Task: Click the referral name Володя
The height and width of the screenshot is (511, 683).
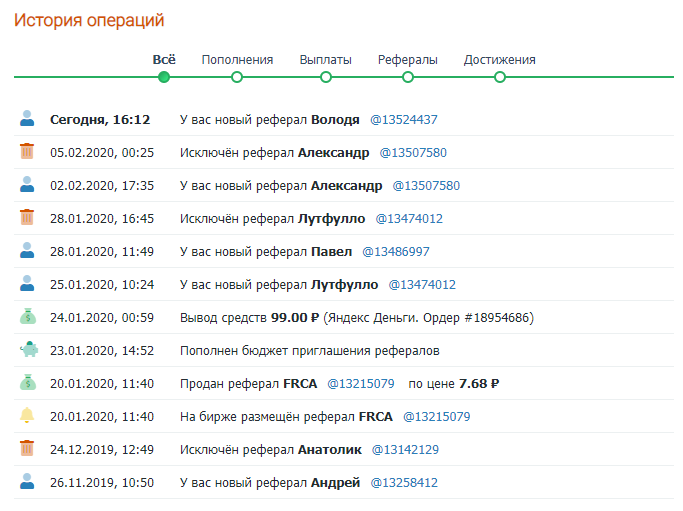Action: point(335,119)
